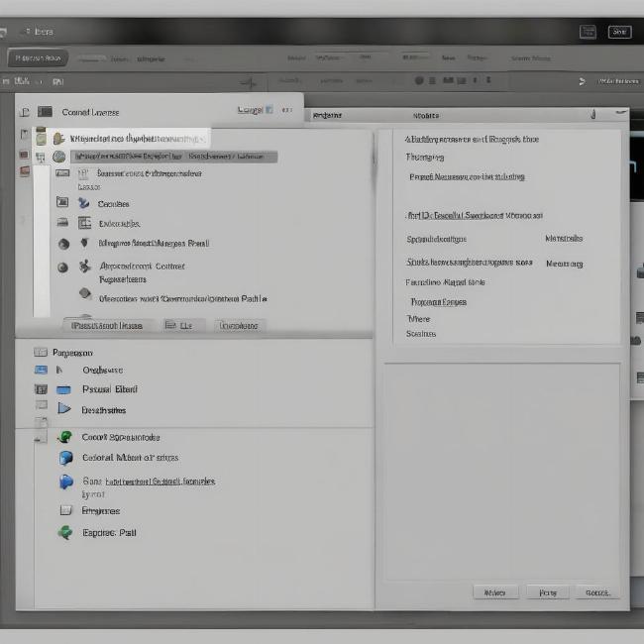Click the blue speech bubble icon by underlined link
Image resolution: width=644 pixels, height=644 pixels.
coord(65,482)
